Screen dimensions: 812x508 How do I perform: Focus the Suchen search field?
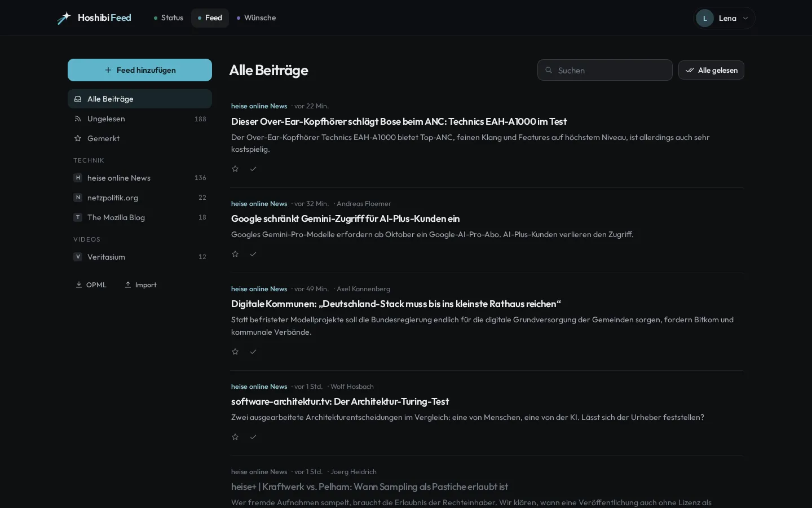pos(605,70)
